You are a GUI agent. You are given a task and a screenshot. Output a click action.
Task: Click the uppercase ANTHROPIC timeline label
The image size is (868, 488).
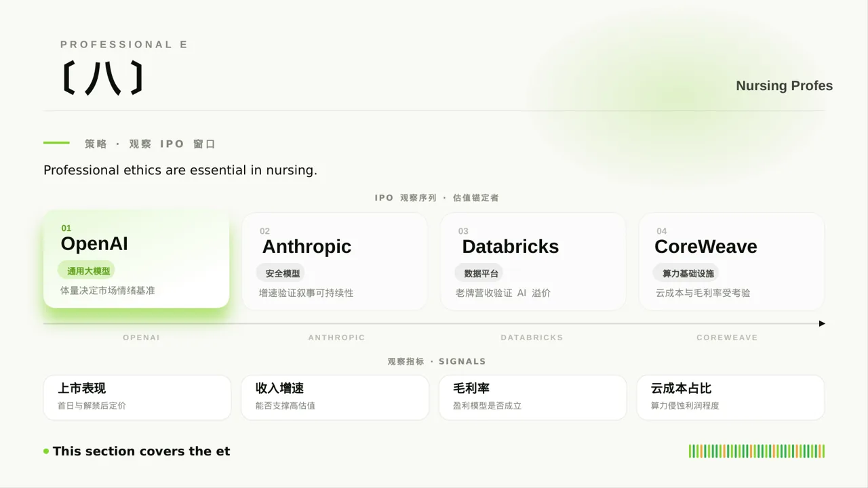pos(337,338)
